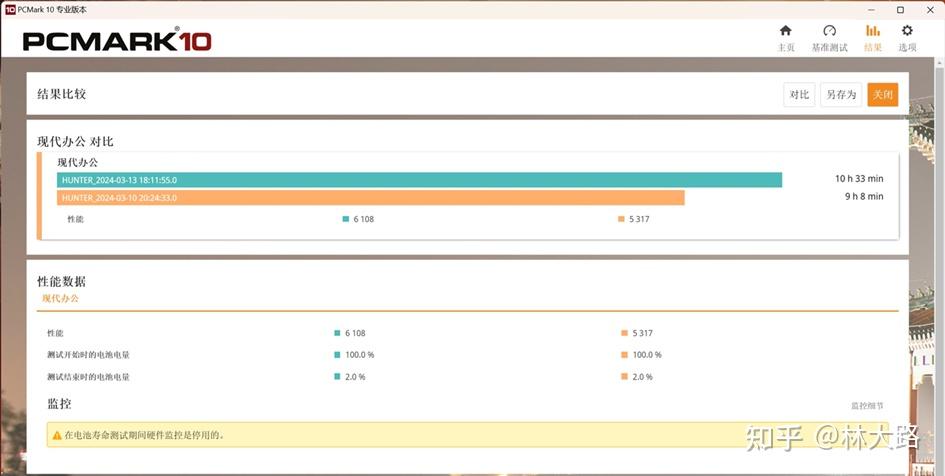This screenshot has width=945, height=476.
Task: Click the 现代办公 对比 heading
Action: [x=75, y=142]
